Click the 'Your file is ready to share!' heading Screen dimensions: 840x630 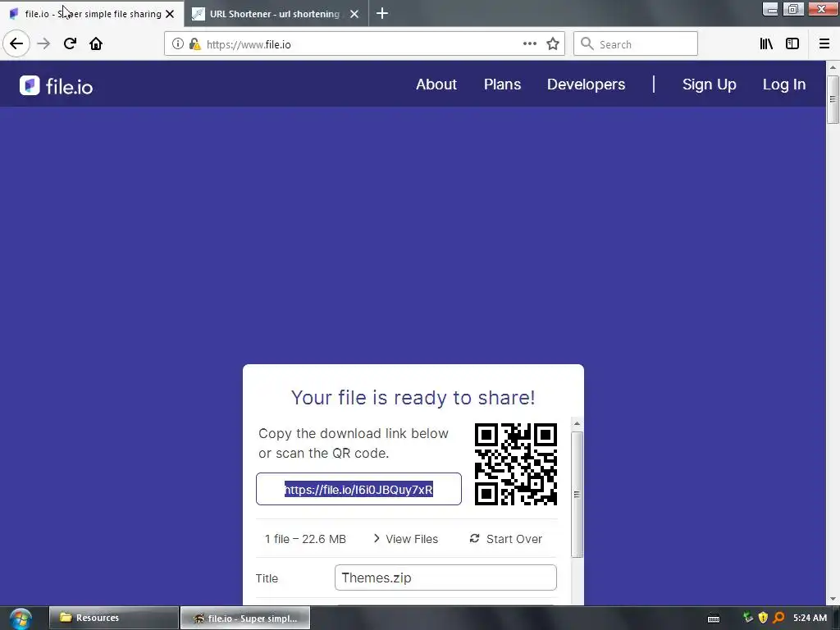tap(413, 398)
